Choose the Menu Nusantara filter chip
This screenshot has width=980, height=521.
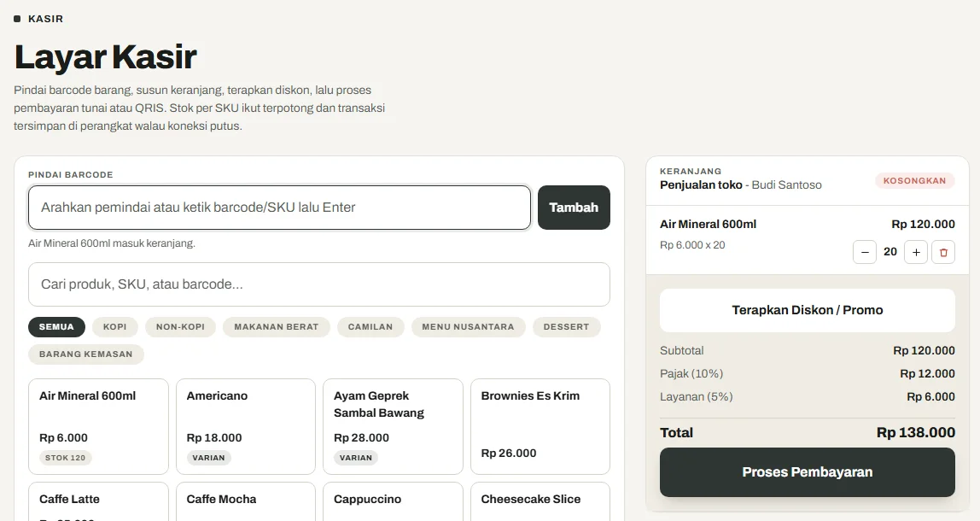coord(468,327)
